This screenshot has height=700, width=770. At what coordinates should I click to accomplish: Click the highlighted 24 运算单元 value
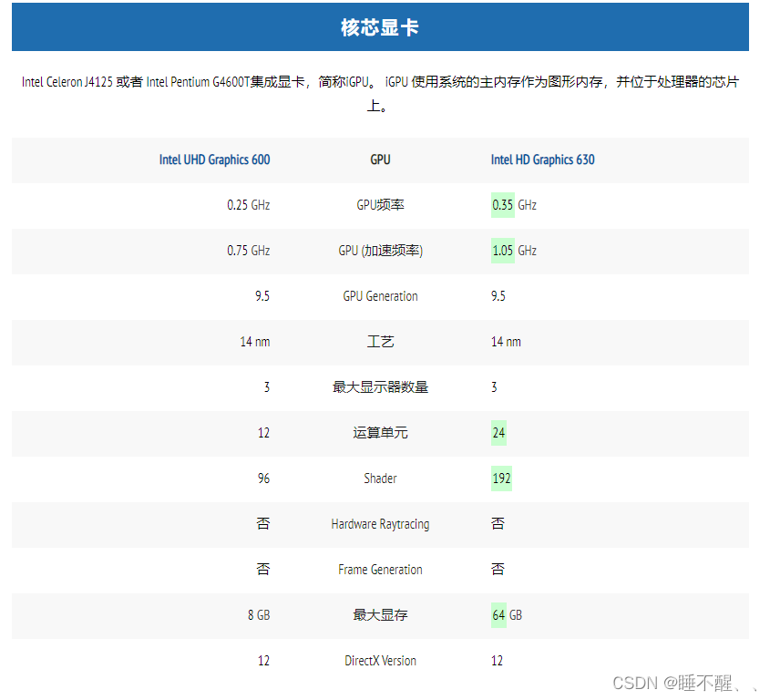pos(498,433)
